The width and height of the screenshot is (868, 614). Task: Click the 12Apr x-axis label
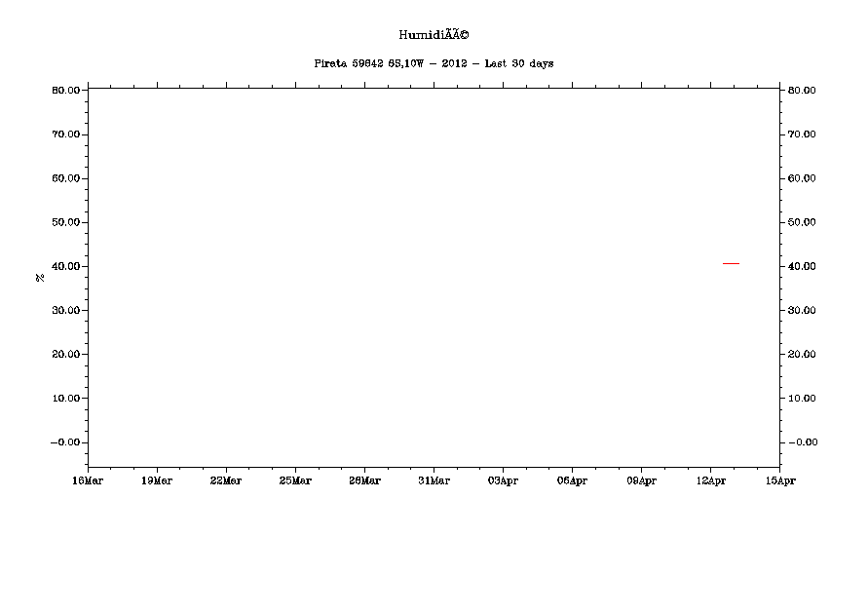click(x=710, y=480)
